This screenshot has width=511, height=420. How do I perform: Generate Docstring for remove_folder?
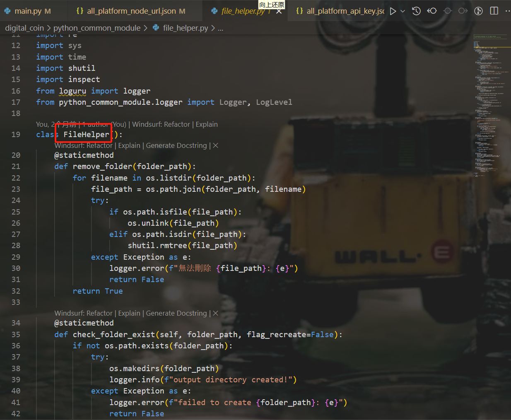pyautogui.click(x=176, y=145)
